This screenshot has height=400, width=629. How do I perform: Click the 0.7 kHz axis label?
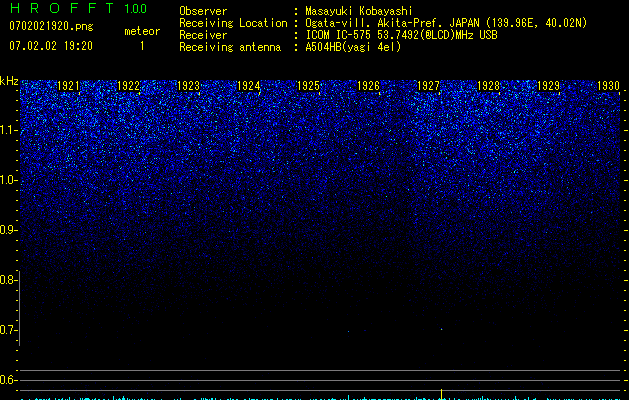[x=8, y=330]
